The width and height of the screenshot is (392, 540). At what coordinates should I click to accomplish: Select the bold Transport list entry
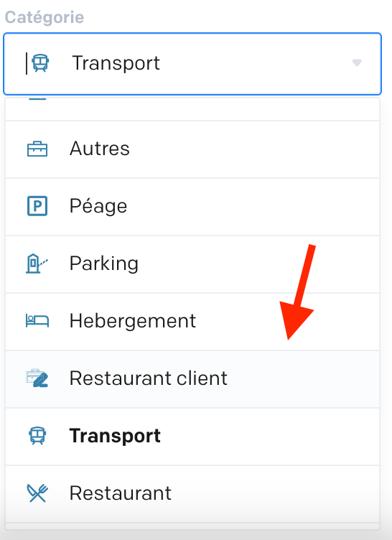(192, 437)
